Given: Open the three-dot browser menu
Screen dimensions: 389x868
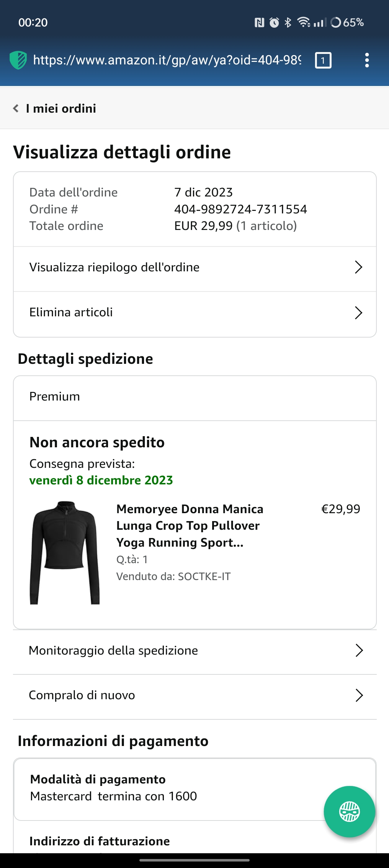Looking at the screenshot, I should (367, 60).
